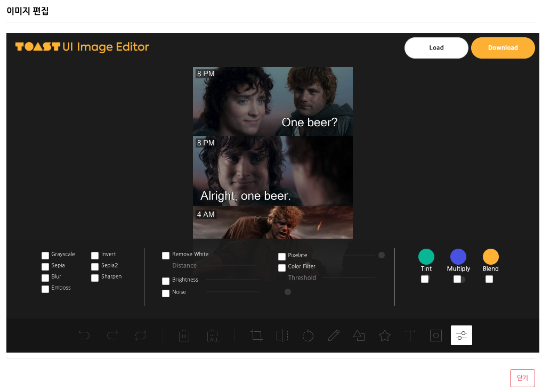Enable the Sepia filter checkbox
Viewport: 542px width, 392px height.
pyautogui.click(x=45, y=267)
